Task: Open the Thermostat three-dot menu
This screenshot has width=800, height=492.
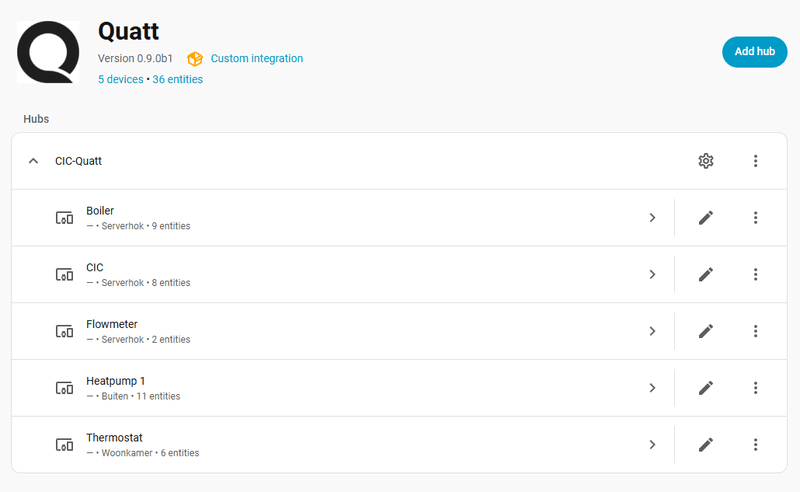Action: pyautogui.click(x=756, y=444)
